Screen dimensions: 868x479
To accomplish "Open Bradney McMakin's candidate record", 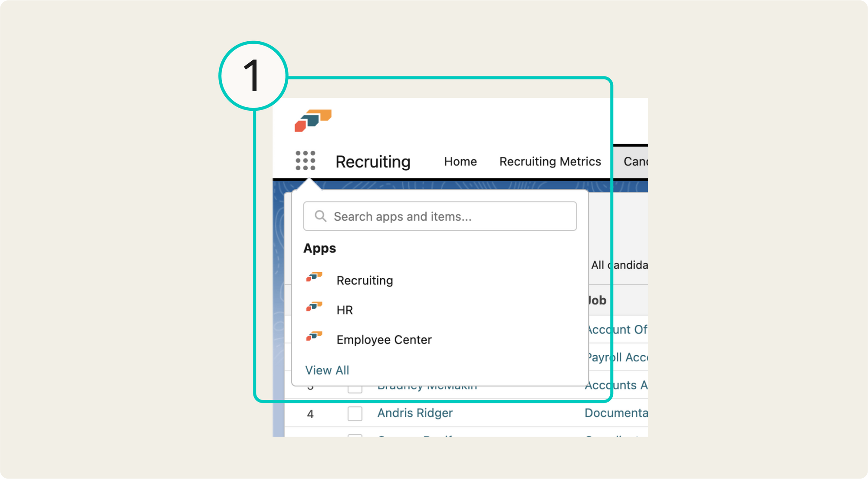I will coord(427,386).
